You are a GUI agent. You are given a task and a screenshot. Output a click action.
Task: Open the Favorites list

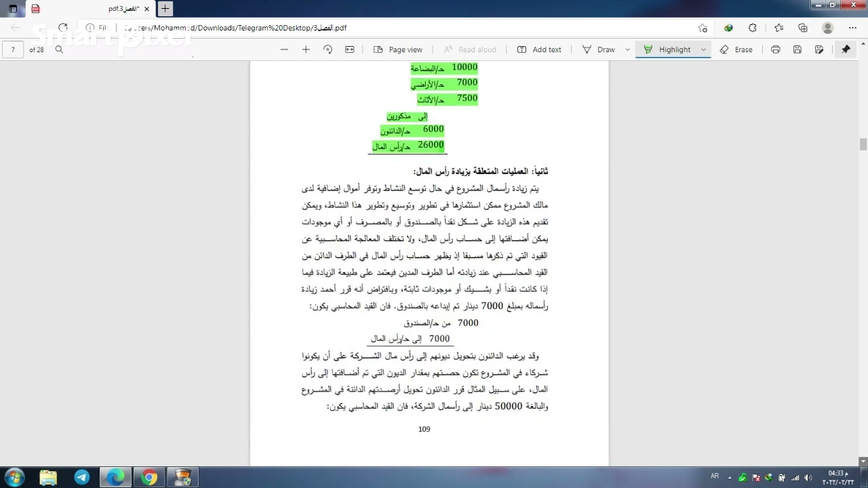(x=778, y=28)
